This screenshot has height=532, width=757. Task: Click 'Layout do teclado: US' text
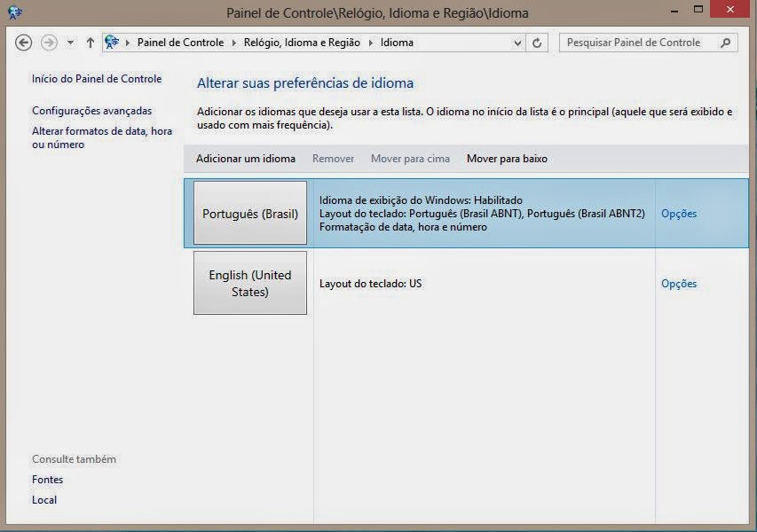click(370, 284)
